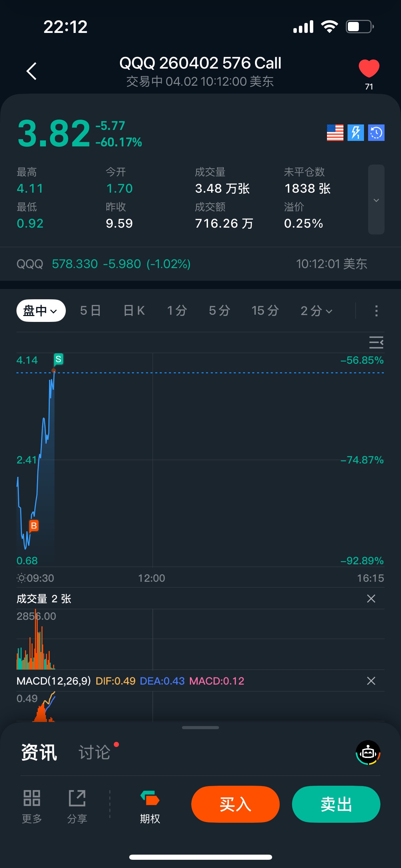Close the 成交量 volume indicator panel
The image size is (401, 868).
click(x=371, y=599)
